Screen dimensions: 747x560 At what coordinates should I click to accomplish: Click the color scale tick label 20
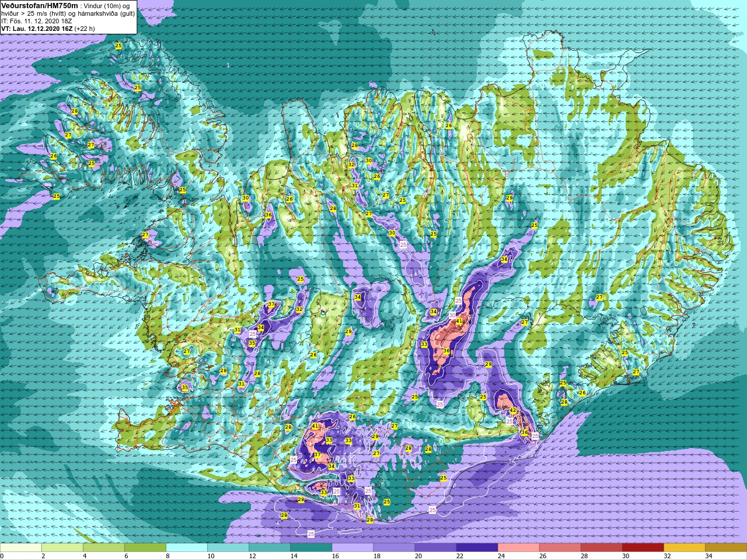pyautogui.click(x=418, y=556)
